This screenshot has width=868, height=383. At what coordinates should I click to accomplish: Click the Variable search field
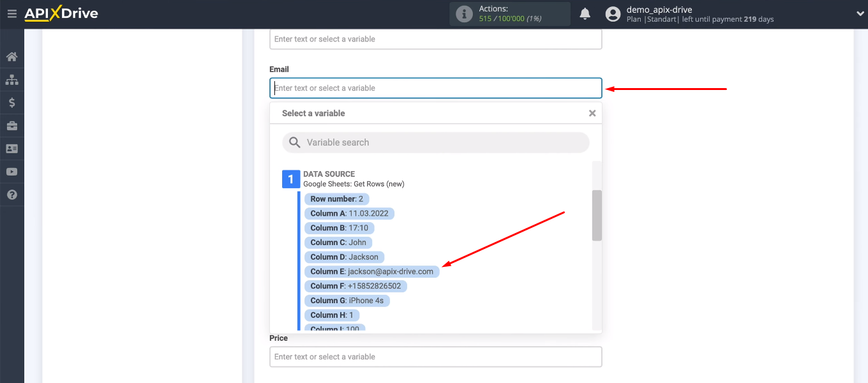point(436,142)
